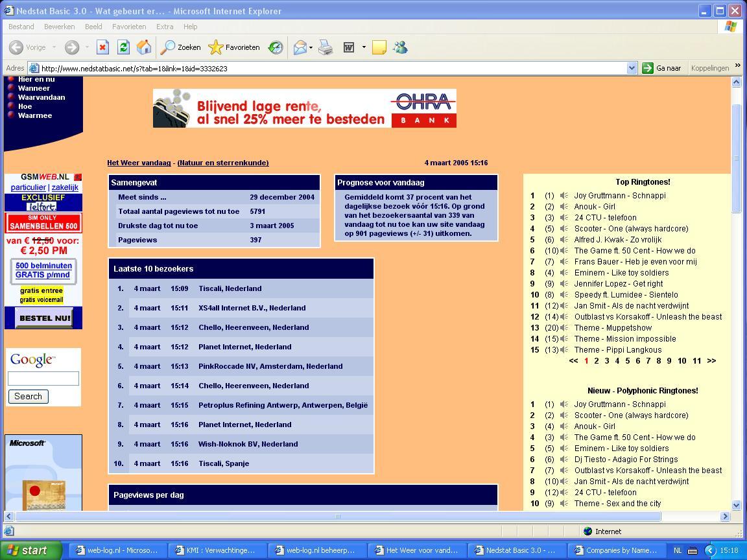Viewport: 747px width, 560px height.
Task: Expand the address bar dropdown arrow
Action: [632, 68]
